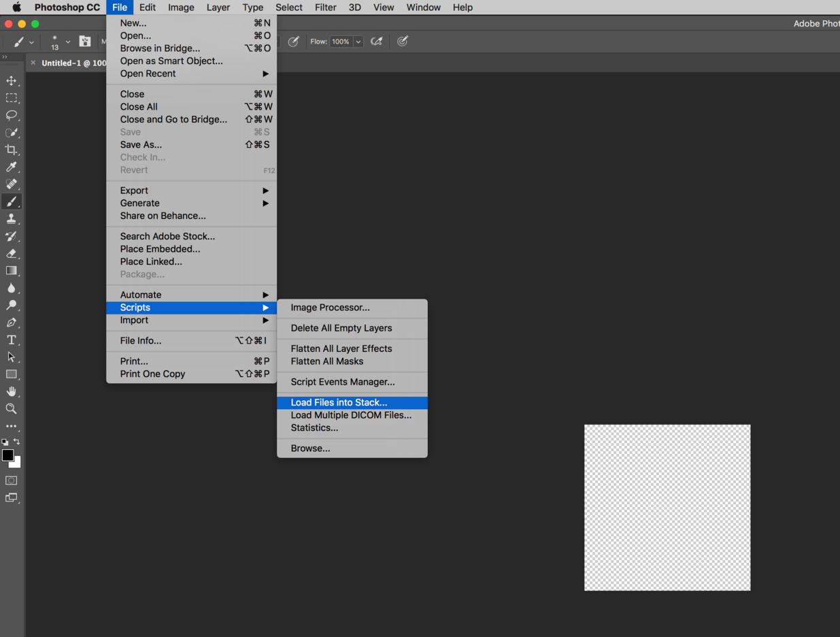The image size is (840, 637).
Task: Choose Load Files into Stack
Action: (x=352, y=402)
